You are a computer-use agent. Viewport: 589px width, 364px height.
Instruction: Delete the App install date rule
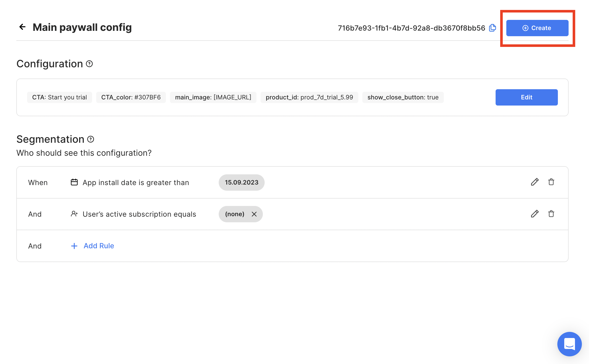click(551, 182)
